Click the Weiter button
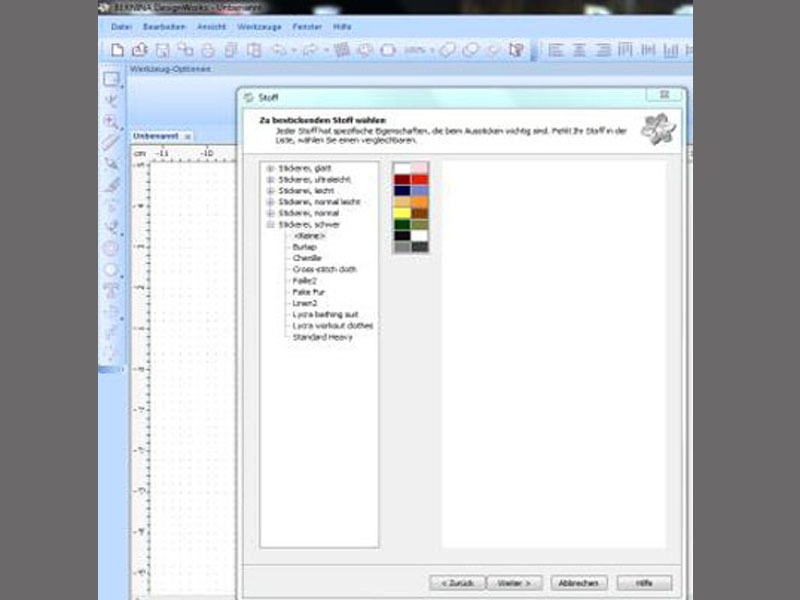The image size is (800, 600). [515, 583]
